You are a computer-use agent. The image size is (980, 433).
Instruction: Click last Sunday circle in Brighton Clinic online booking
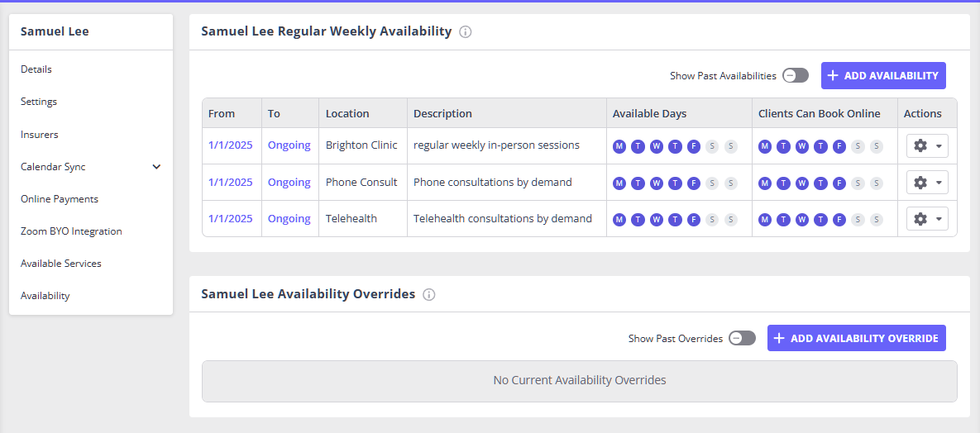[x=877, y=146]
